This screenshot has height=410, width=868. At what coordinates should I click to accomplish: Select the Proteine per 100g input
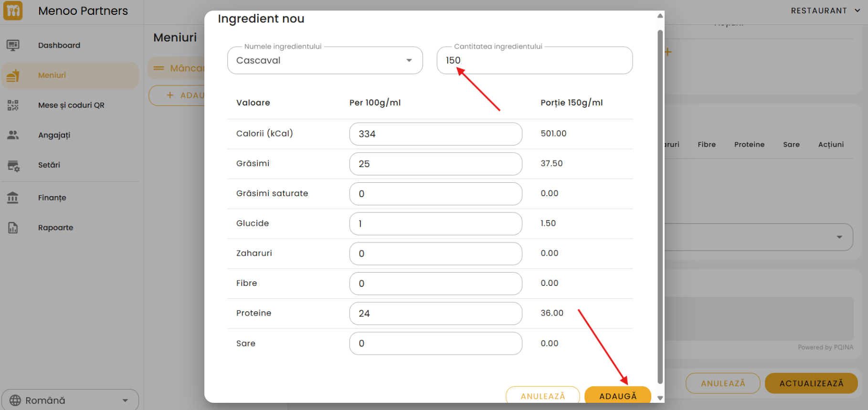tap(435, 314)
